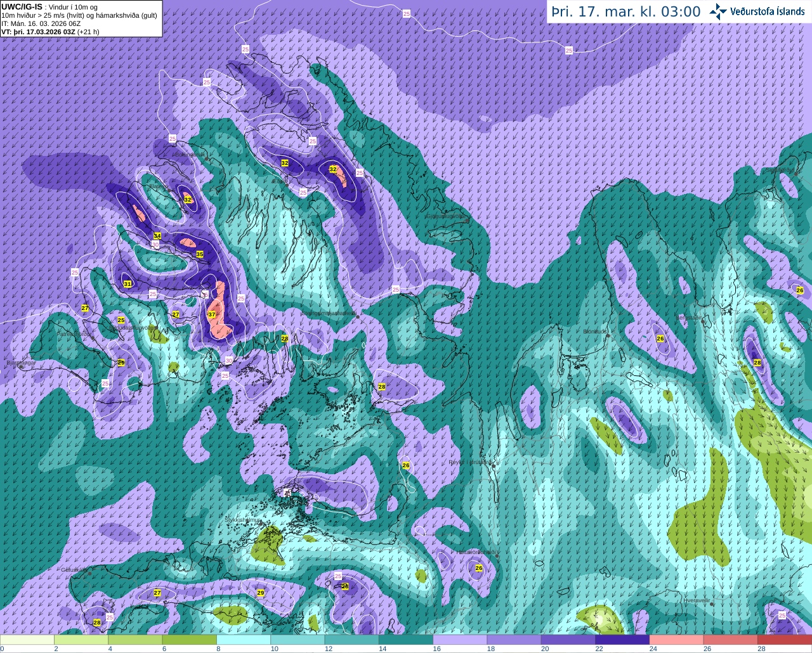Click the Holtavörðuheiði station label
The width and height of the screenshot is (812, 653).
click(476, 552)
